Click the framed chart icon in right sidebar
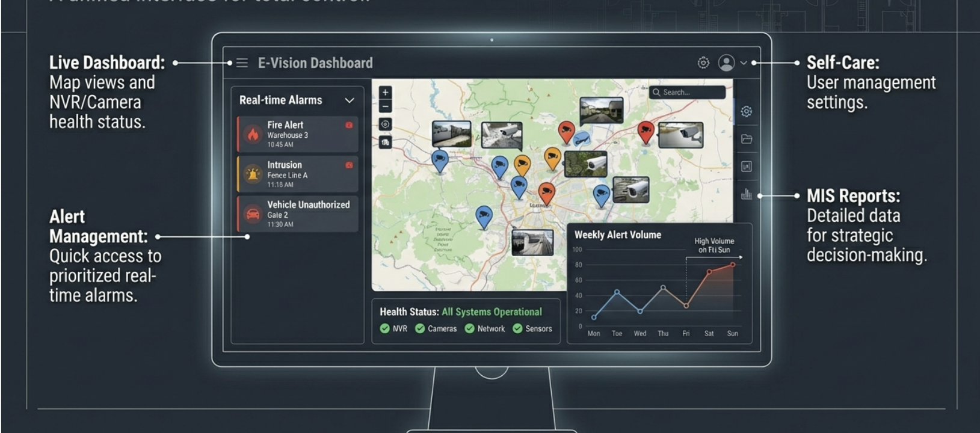980x433 pixels. point(747,167)
